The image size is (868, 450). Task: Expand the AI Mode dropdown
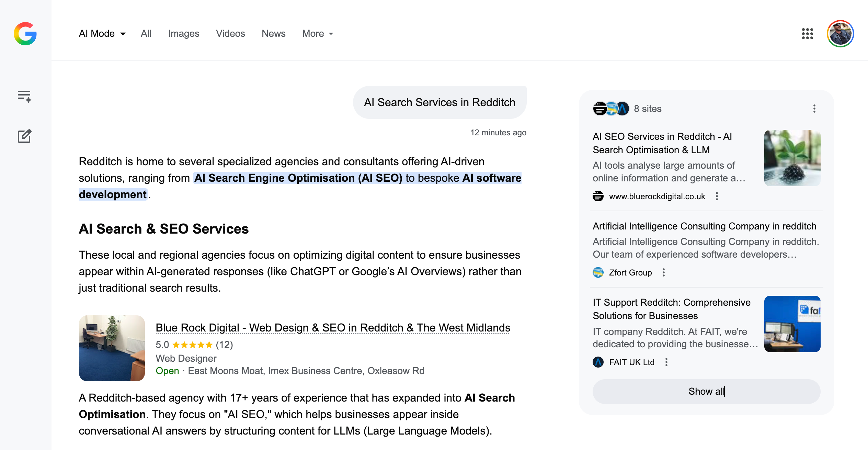(x=102, y=34)
